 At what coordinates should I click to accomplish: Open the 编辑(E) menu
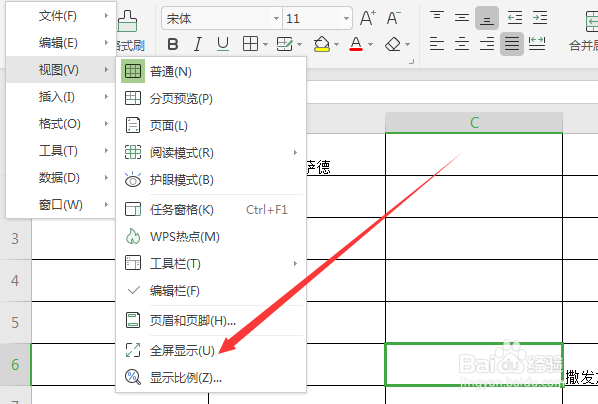pos(61,43)
